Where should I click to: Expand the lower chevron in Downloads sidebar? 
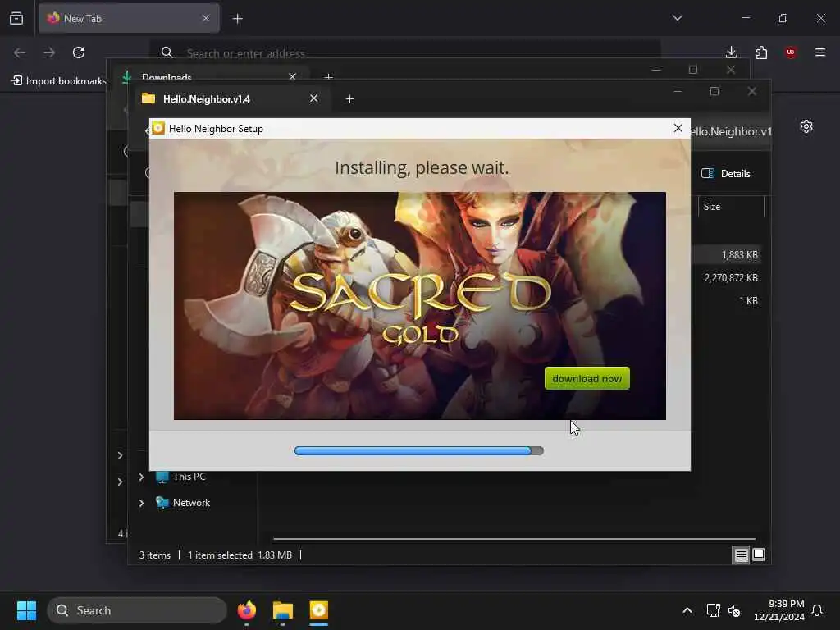(120, 482)
